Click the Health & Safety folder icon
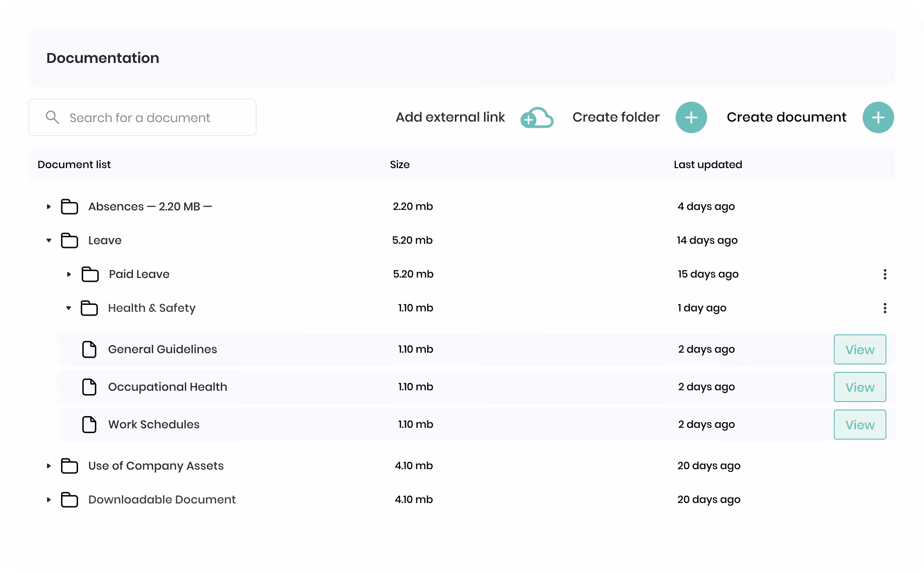Image resolution: width=924 pixels, height=573 pixels. 89,308
